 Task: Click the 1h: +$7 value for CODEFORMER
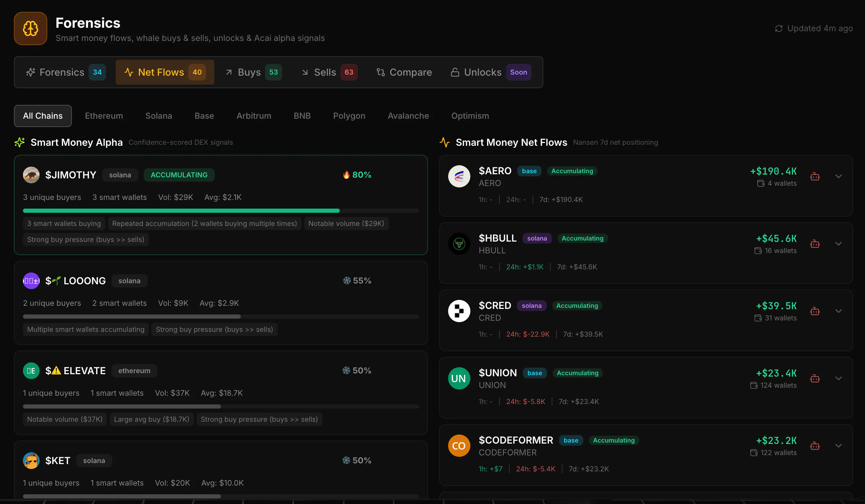(491, 469)
